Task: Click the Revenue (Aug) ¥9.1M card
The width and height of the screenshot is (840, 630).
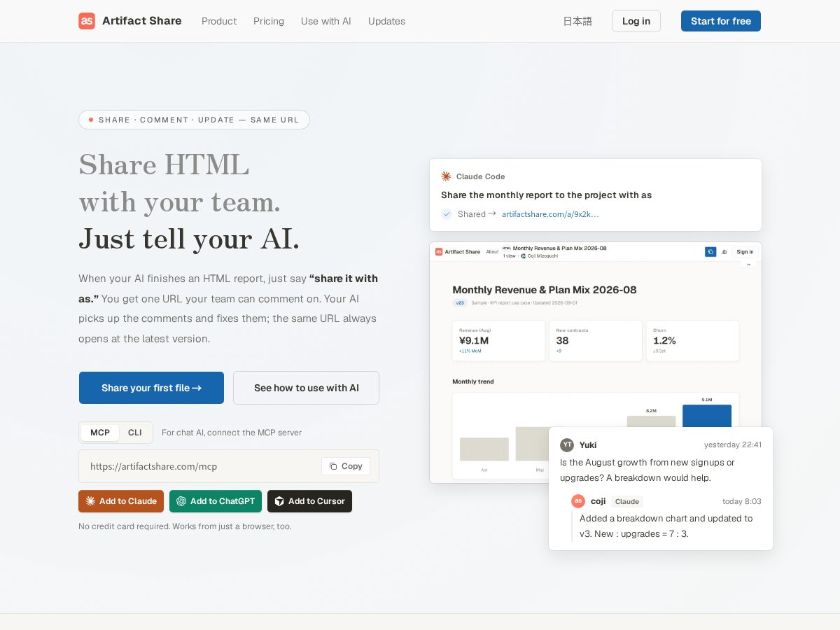Action: pyautogui.click(x=499, y=341)
